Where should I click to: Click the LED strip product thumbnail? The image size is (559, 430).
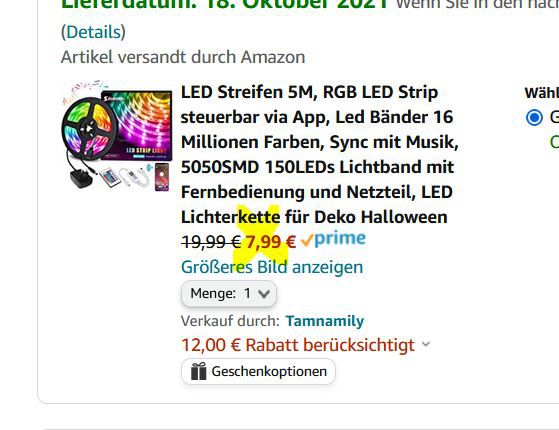coord(117,135)
